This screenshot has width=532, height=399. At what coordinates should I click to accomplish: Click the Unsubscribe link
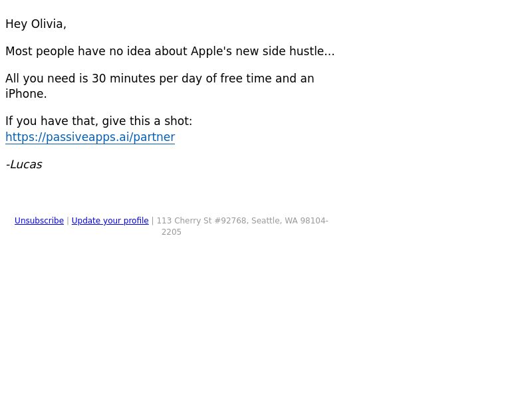39,221
